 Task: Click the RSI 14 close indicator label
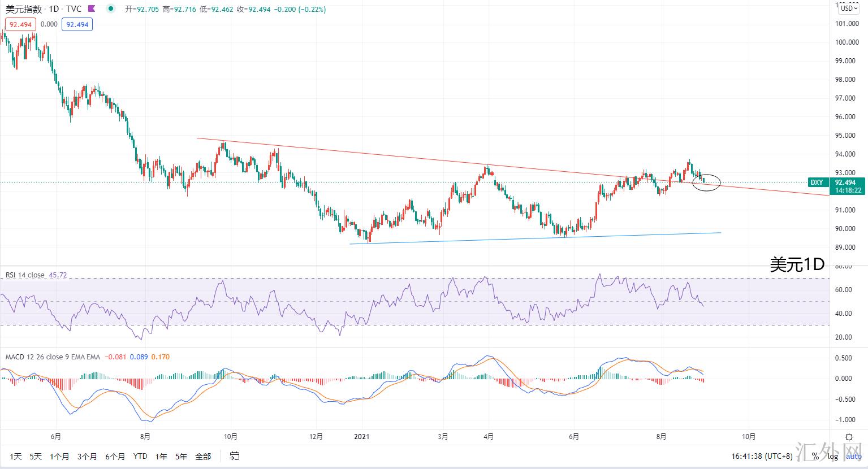pos(25,275)
